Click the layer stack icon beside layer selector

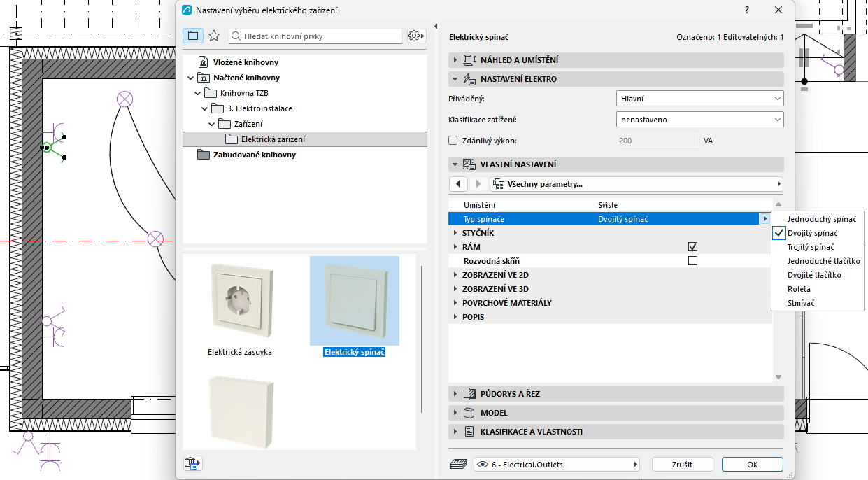pyautogui.click(x=458, y=464)
